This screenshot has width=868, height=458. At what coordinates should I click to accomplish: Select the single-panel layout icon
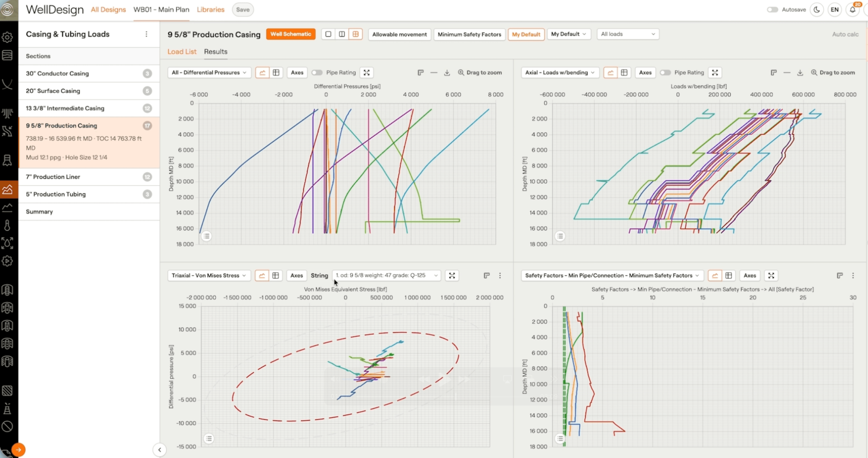point(328,34)
